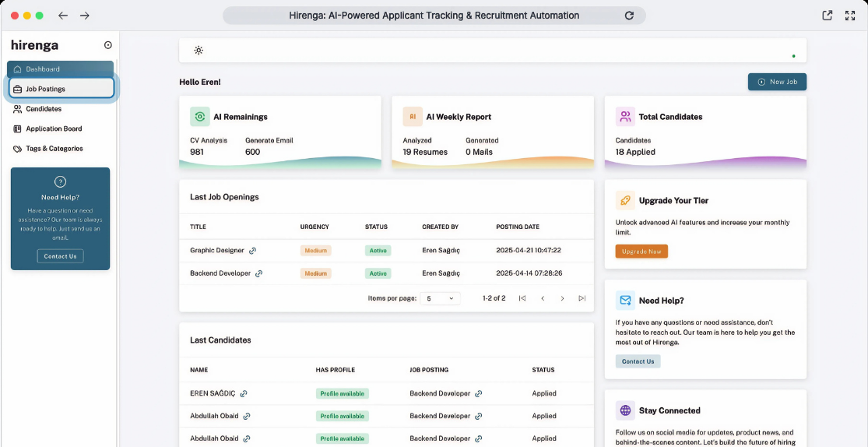Click the EREN SAĞDIÇ candidate name
The image size is (868, 447).
point(213,394)
